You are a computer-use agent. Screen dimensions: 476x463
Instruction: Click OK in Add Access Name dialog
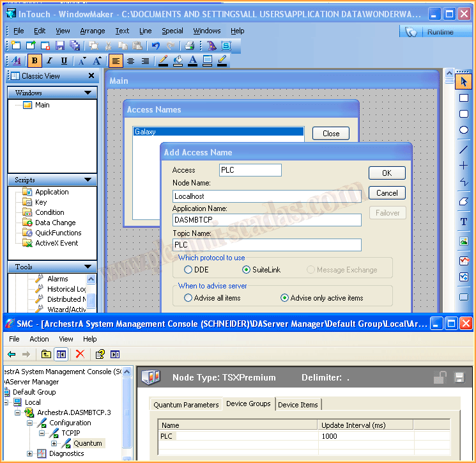click(x=387, y=173)
